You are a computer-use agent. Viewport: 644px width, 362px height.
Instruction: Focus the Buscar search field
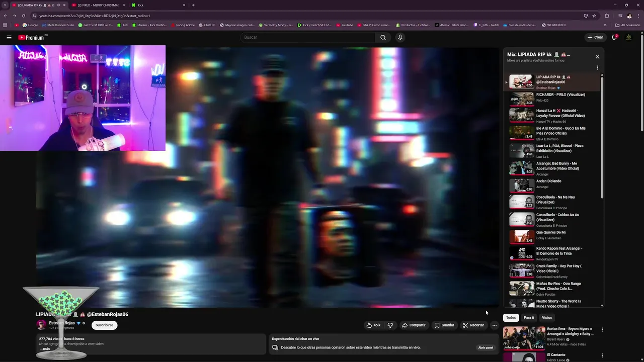(308, 37)
